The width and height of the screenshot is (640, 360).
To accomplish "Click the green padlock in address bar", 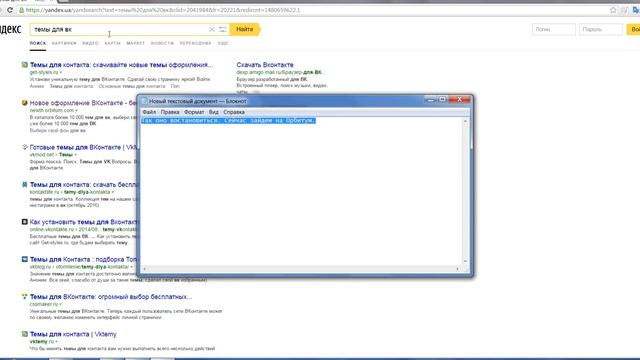I will pyautogui.click(x=21, y=10).
